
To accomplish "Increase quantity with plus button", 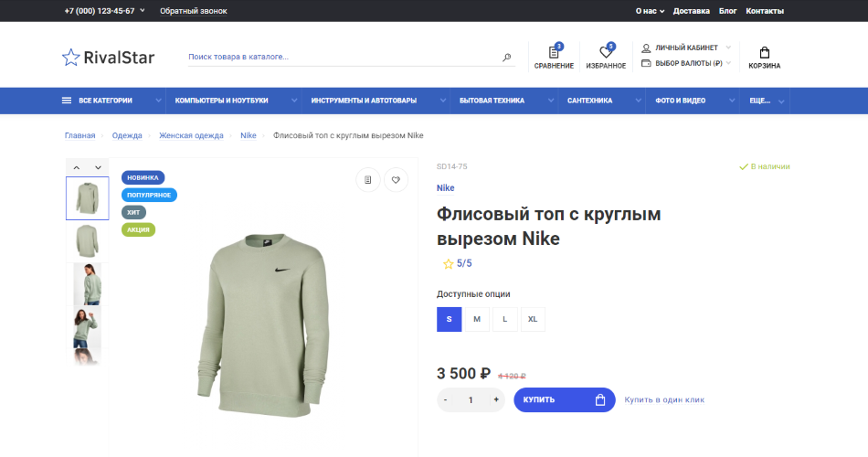I will 496,400.
